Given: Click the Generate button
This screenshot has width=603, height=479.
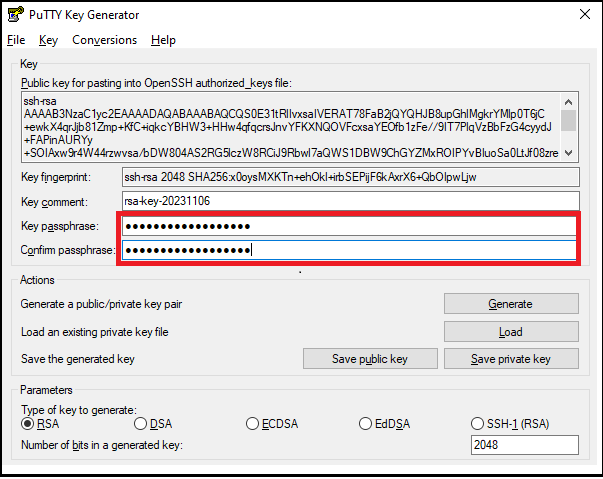Looking at the screenshot, I should pos(511,304).
